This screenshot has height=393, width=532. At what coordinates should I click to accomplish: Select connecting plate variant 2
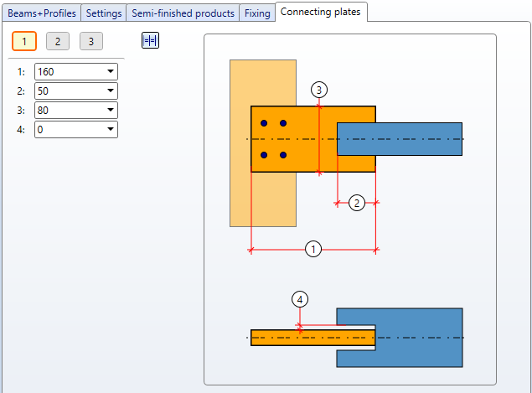pyautogui.click(x=58, y=41)
